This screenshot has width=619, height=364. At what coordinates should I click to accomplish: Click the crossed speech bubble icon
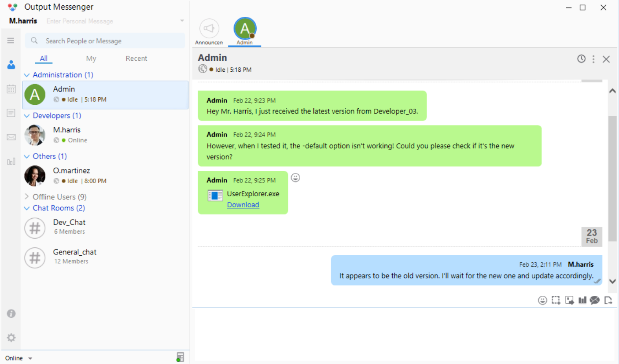click(x=595, y=300)
